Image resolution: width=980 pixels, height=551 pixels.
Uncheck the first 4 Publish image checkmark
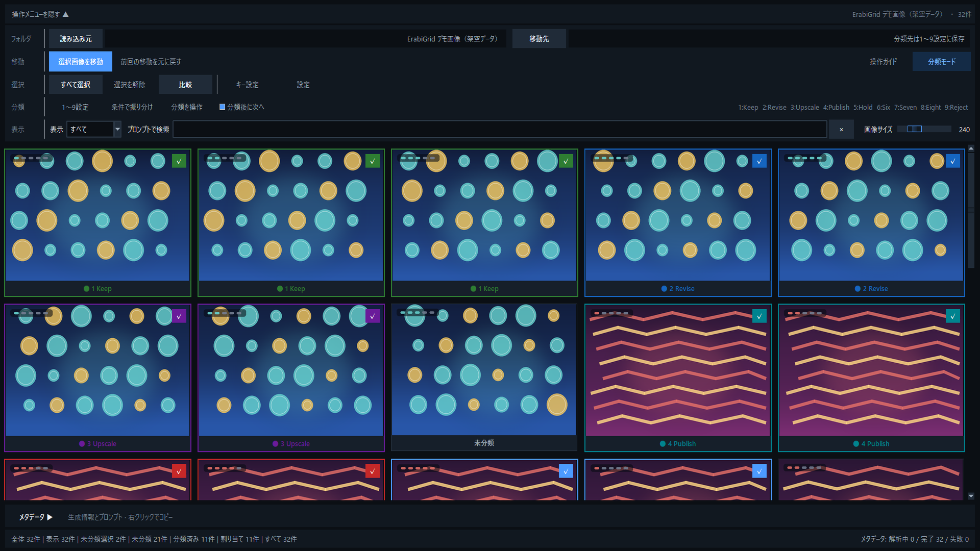[x=759, y=316]
